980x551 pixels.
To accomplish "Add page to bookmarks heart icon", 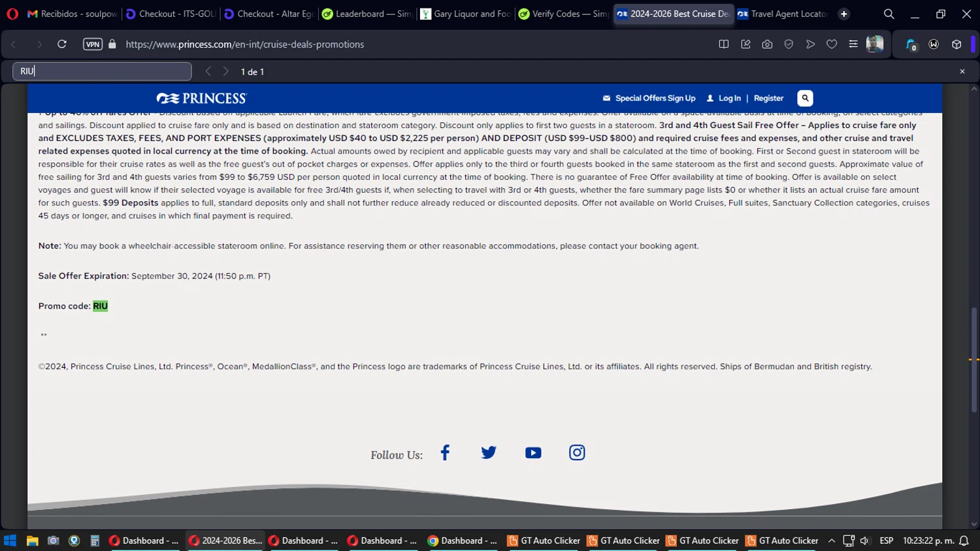I will [832, 44].
